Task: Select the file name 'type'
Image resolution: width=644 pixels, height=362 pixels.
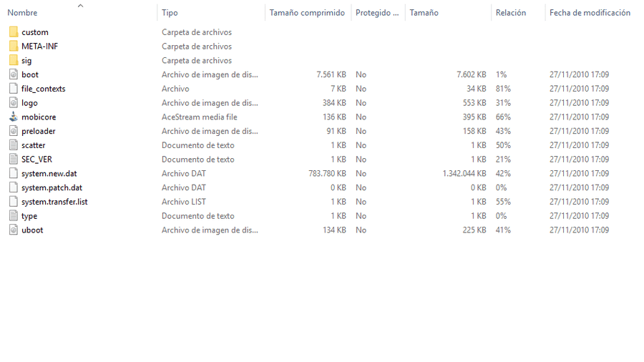Action: [29, 216]
